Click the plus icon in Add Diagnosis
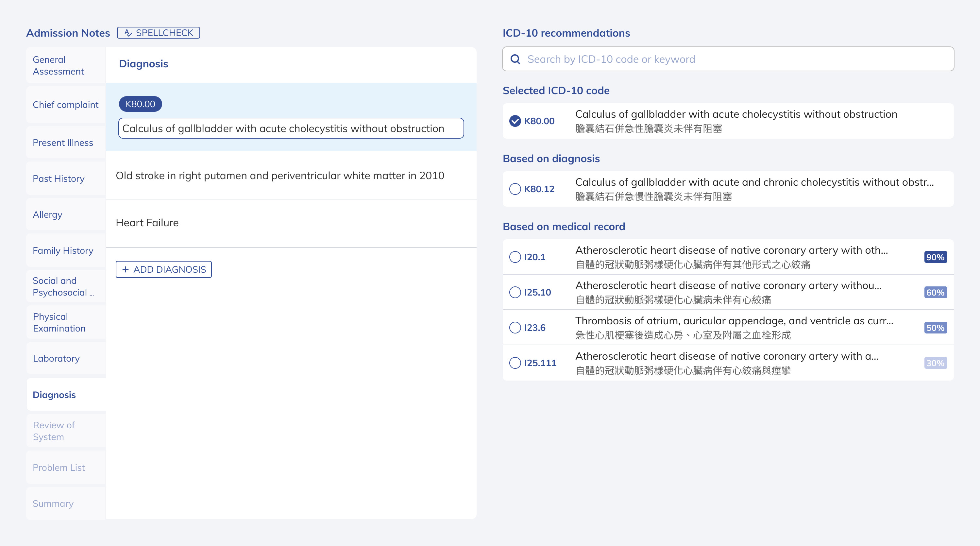Viewport: 980px width, 546px height. point(125,269)
